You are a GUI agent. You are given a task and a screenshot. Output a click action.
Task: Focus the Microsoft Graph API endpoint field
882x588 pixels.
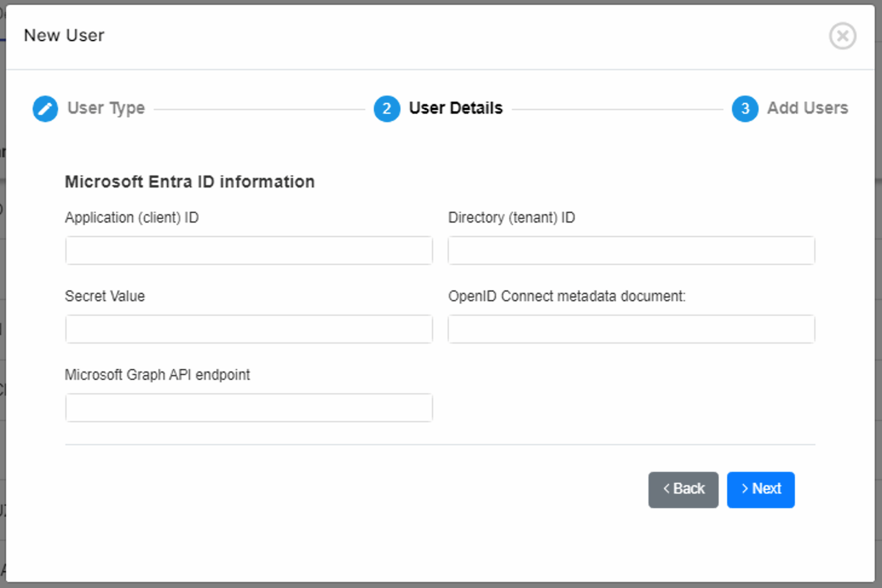coord(249,408)
